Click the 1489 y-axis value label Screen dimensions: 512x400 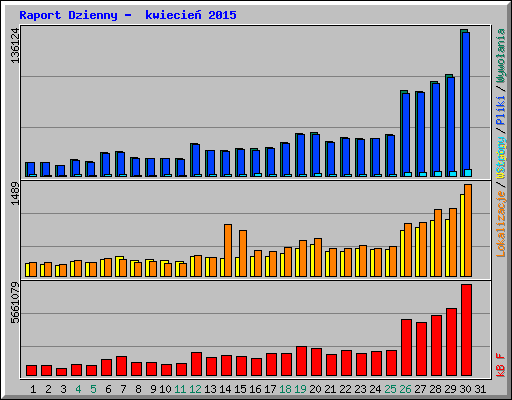coord(15,194)
